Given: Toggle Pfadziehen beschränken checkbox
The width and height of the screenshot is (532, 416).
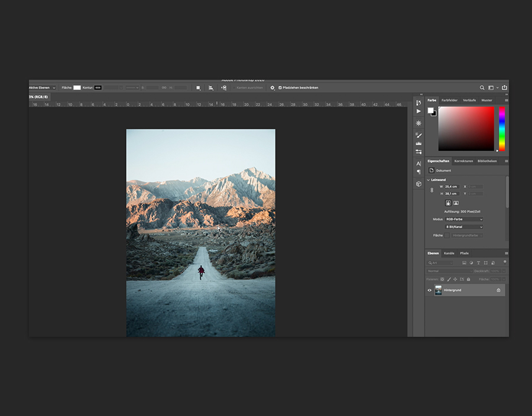Looking at the screenshot, I should pyautogui.click(x=280, y=88).
